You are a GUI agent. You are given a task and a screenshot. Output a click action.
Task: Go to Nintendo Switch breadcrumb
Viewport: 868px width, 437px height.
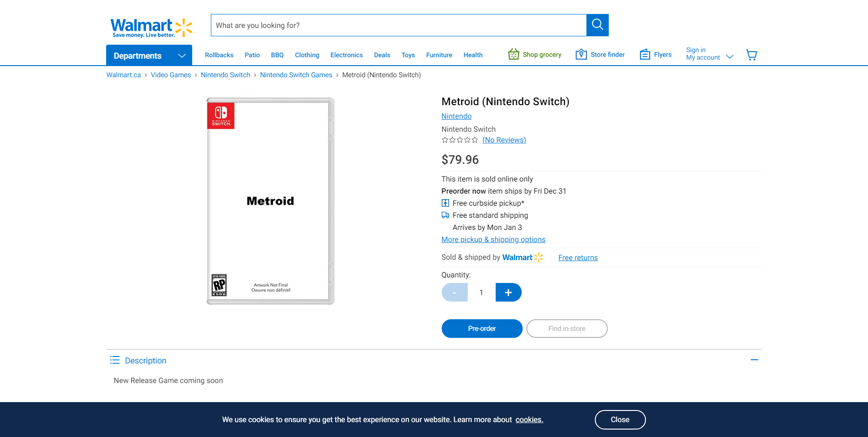(226, 75)
